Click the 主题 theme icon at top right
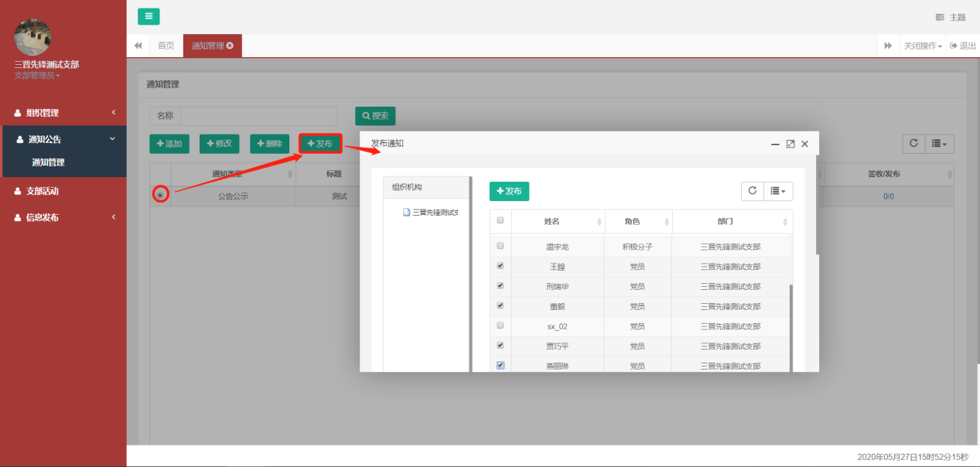The height and width of the screenshot is (467, 980). pos(940,17)
